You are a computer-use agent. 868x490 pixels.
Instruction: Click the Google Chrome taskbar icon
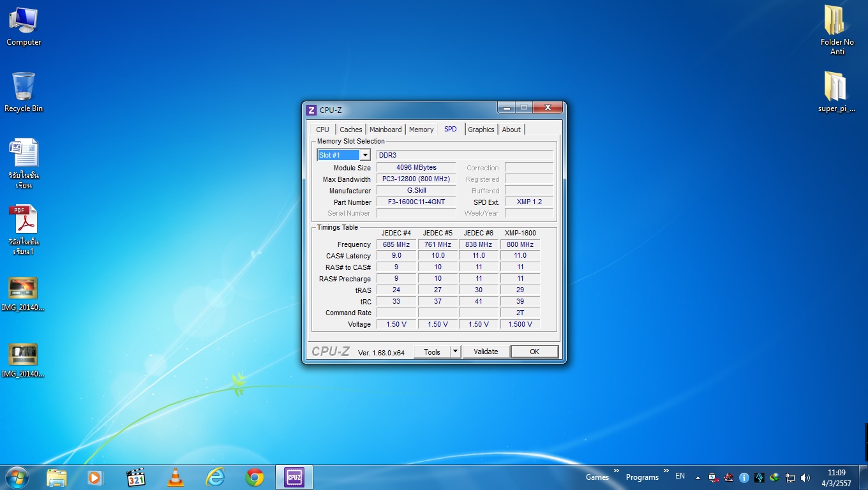[x=255, y=477]
